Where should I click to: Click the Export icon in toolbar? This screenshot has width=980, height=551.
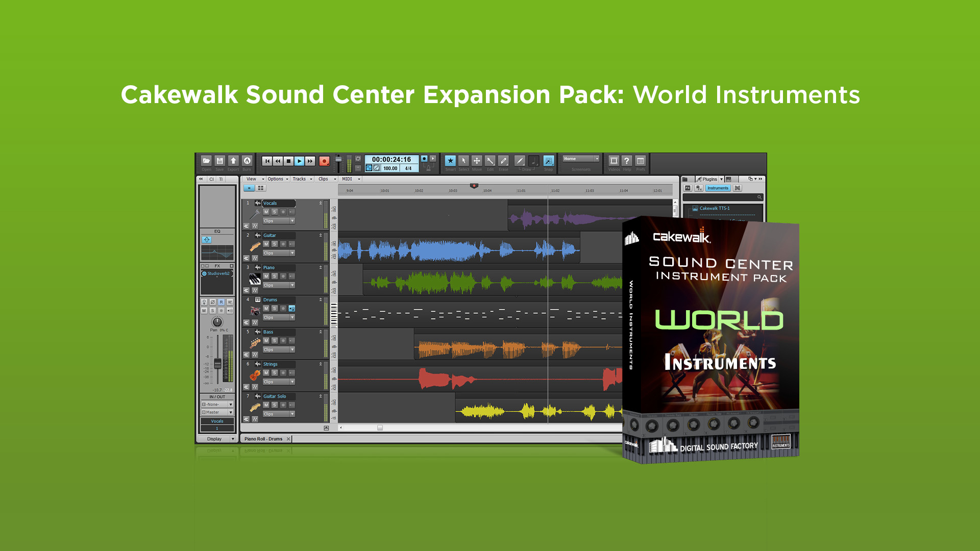click(x=233, y=161)
